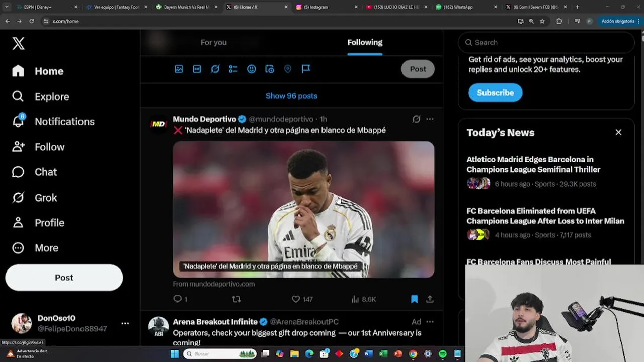Open Chat in the sidebar
This screenshot has height=362, width=644.
35,172
